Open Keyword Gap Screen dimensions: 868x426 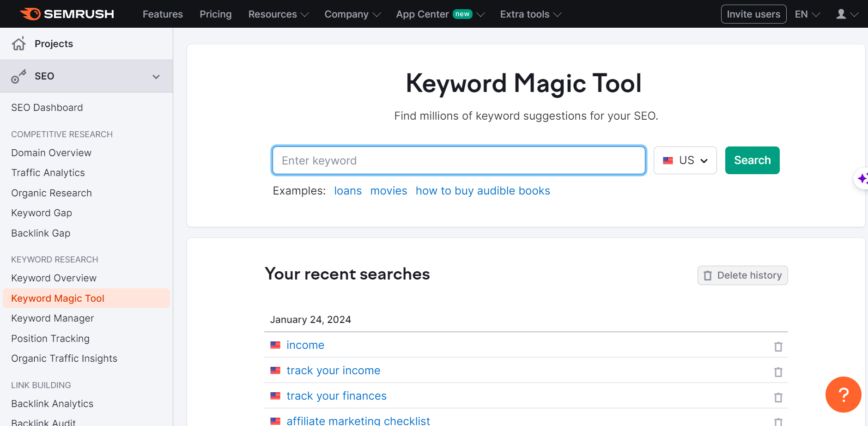click(42, 213)
